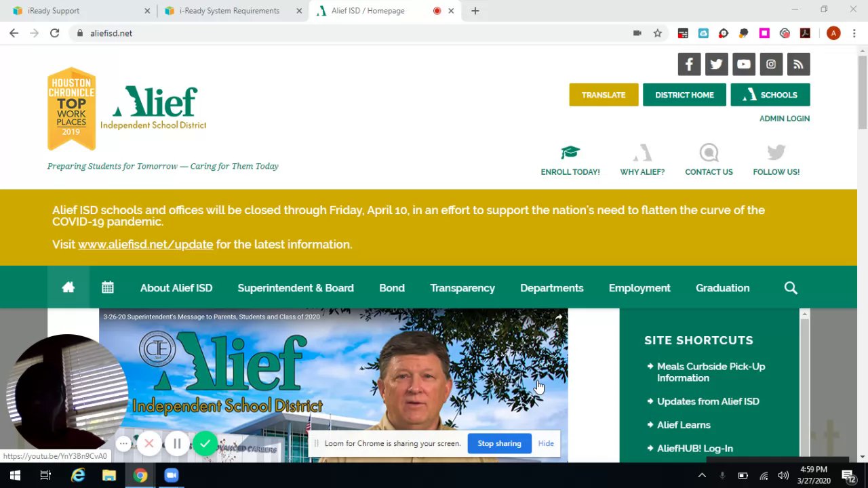Open the Graduation menu item
The image size is (868, 488).
[722, 288]
